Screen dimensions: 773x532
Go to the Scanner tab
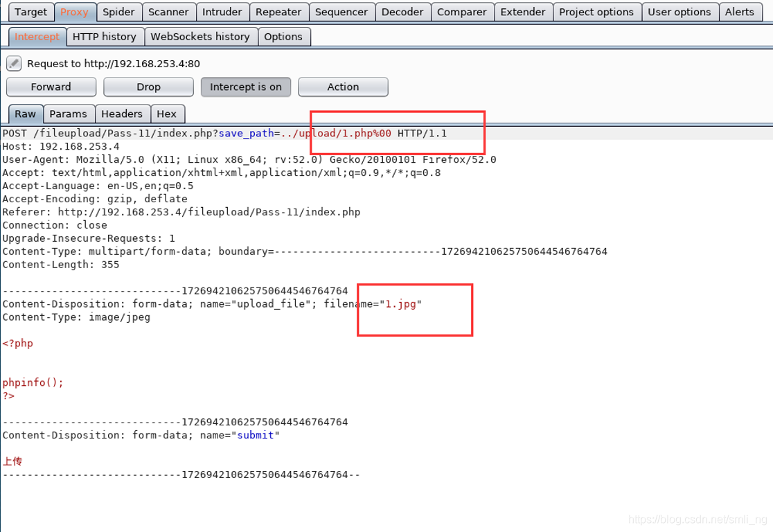point(168,12)
